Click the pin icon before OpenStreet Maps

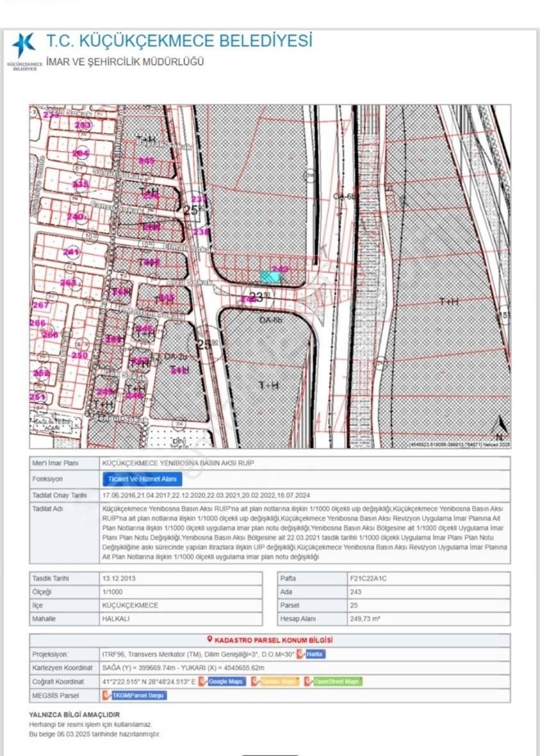(309, 682)
